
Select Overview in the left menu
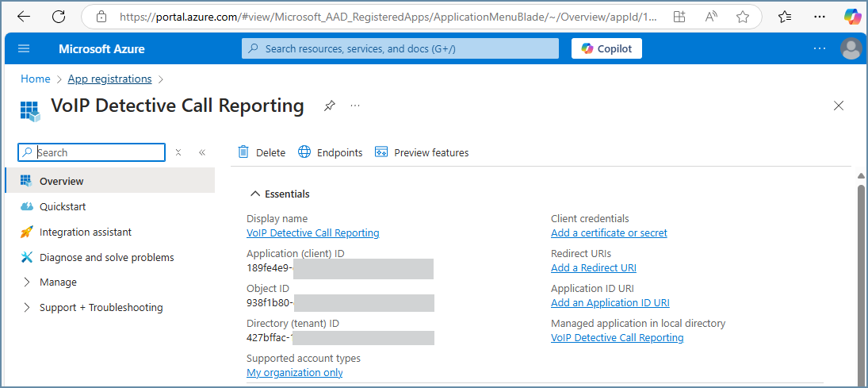[x=109, y=181]
